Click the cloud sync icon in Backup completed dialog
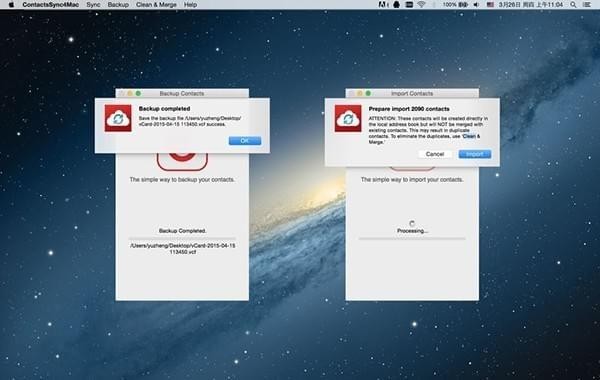Image resolution: width=600 pixels, height=380 pixels. (118, 118)
